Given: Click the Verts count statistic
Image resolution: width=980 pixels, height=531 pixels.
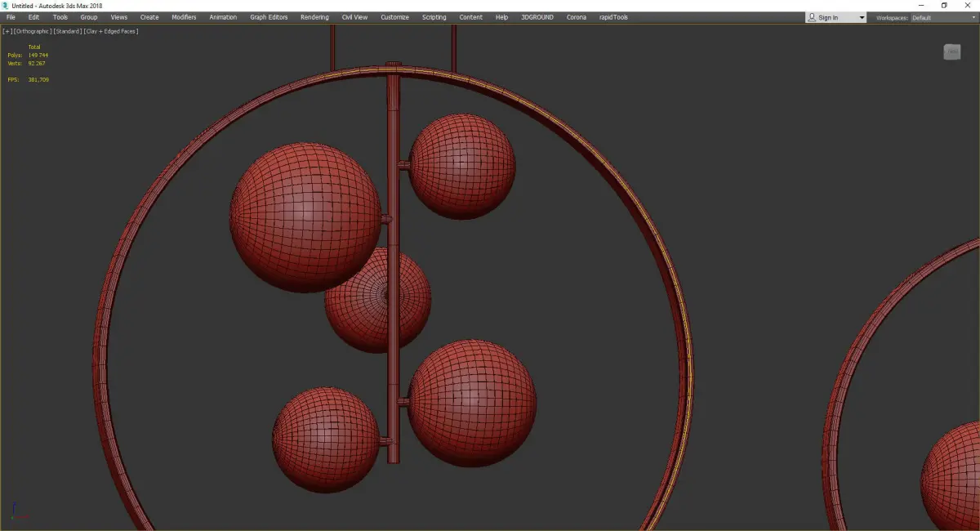Looking at the screenshot, I should (27, 63).
